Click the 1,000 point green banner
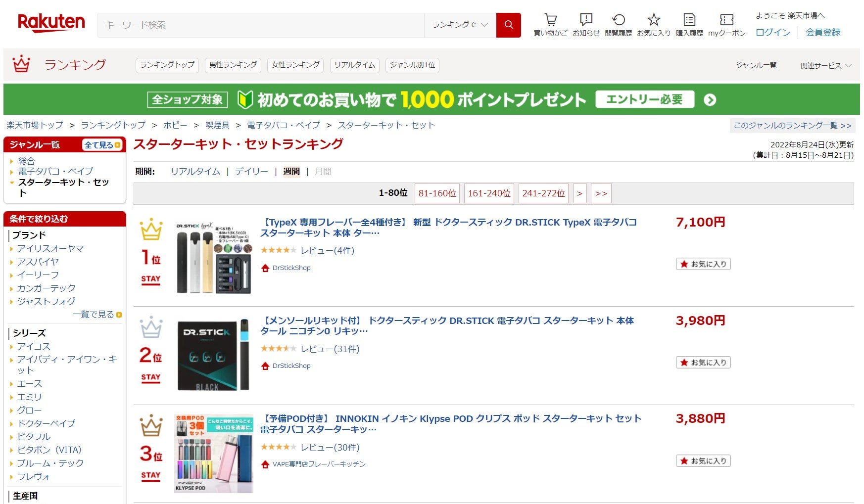The width and height of the screenshot is (864, 504). click(432, 99)
